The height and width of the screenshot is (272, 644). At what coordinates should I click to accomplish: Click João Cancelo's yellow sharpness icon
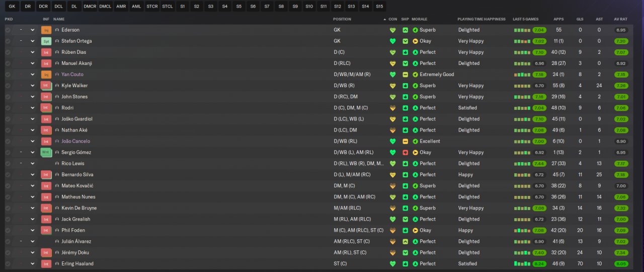coord(405,142)
